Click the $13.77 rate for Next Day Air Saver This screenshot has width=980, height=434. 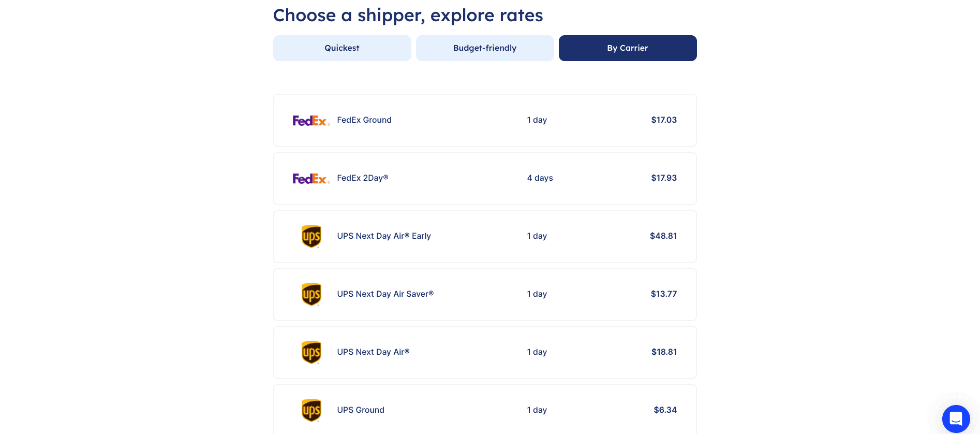[x=664, y=294]
